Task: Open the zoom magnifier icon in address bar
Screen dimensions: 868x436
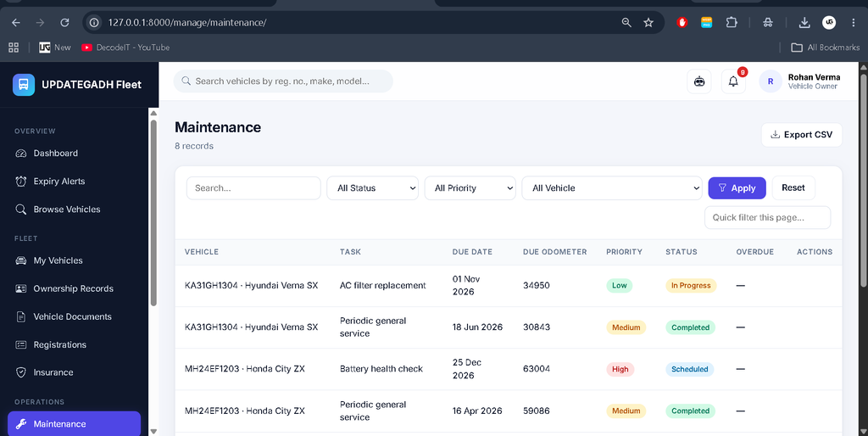Action: click(x=626, y=23)
